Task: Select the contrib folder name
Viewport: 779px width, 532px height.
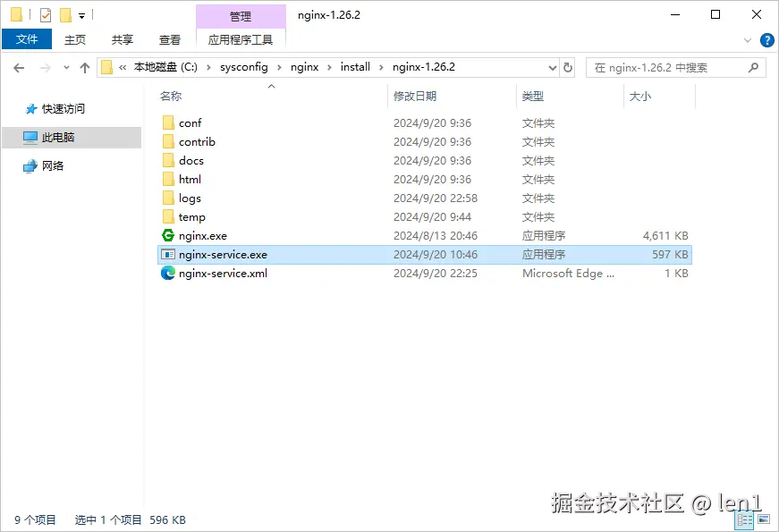Action: coord(197,141)
